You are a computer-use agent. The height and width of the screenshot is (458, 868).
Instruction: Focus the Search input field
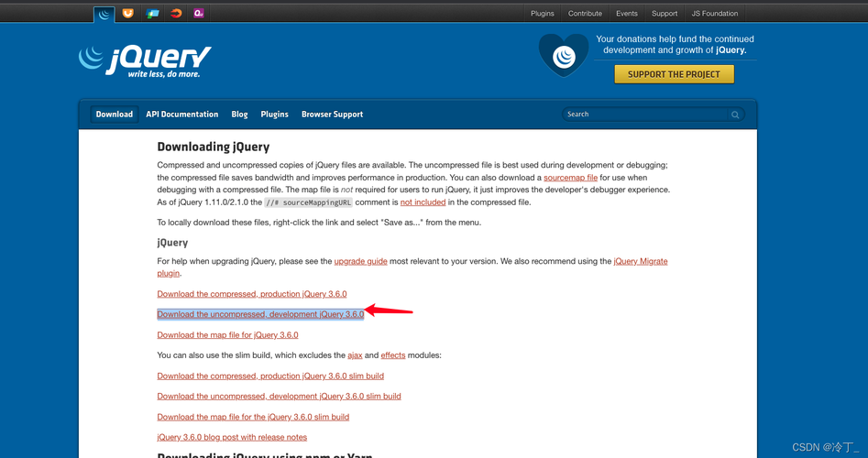coord(646,114)
